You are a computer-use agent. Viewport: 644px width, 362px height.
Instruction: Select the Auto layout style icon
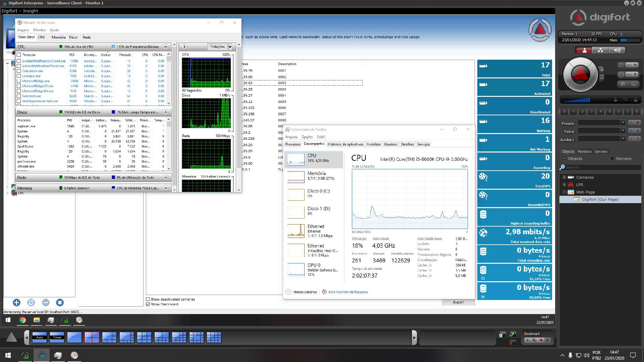tap(40, 337)
